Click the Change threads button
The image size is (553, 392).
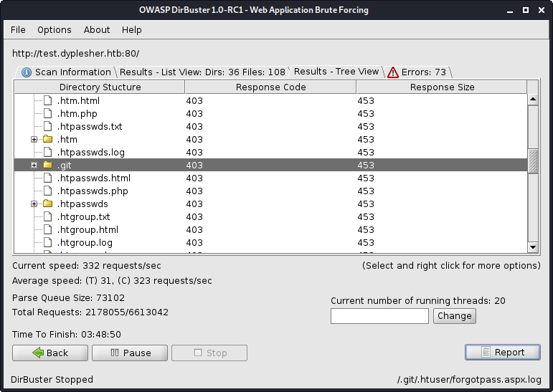pos(454,315)
